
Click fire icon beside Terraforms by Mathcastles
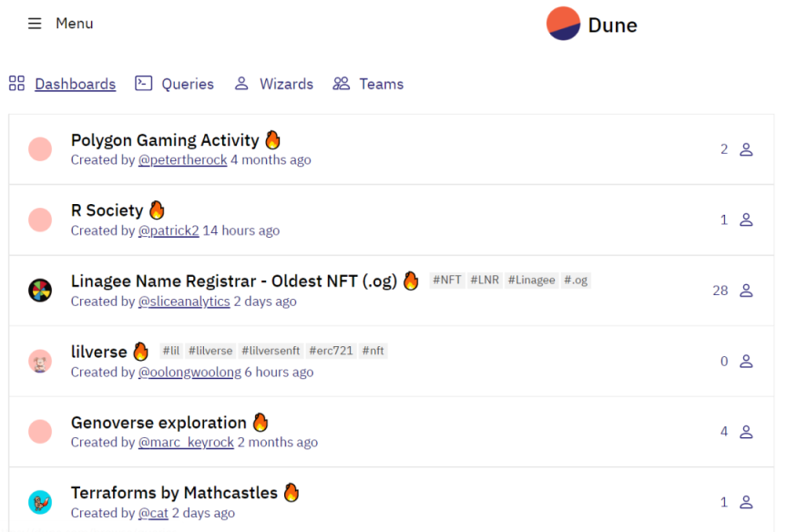click(291, 493)
